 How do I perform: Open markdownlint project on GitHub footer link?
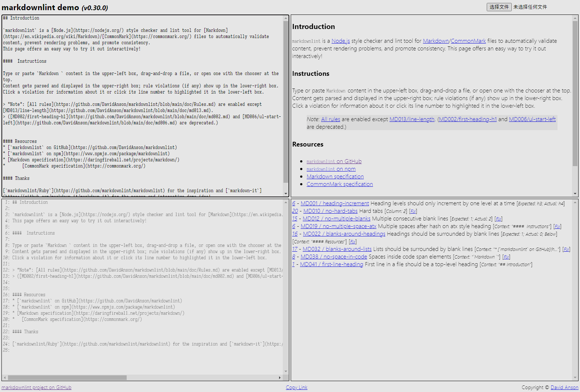coord(36,387)
